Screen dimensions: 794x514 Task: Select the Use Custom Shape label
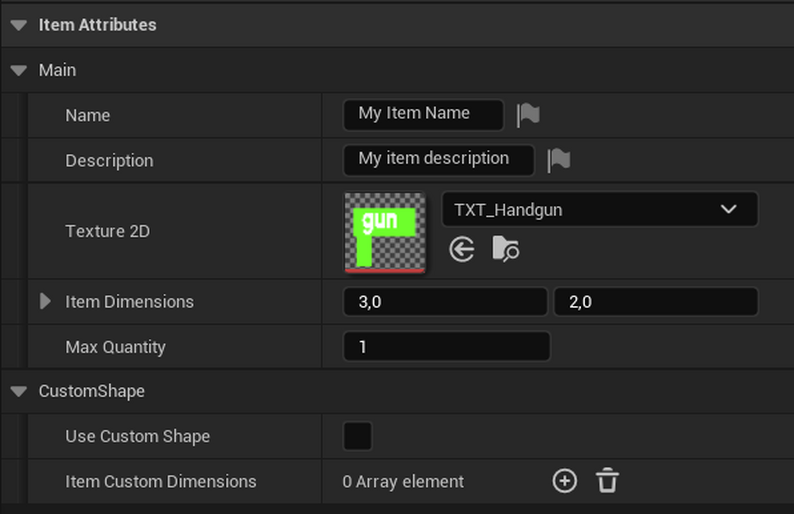coord(138,437)
